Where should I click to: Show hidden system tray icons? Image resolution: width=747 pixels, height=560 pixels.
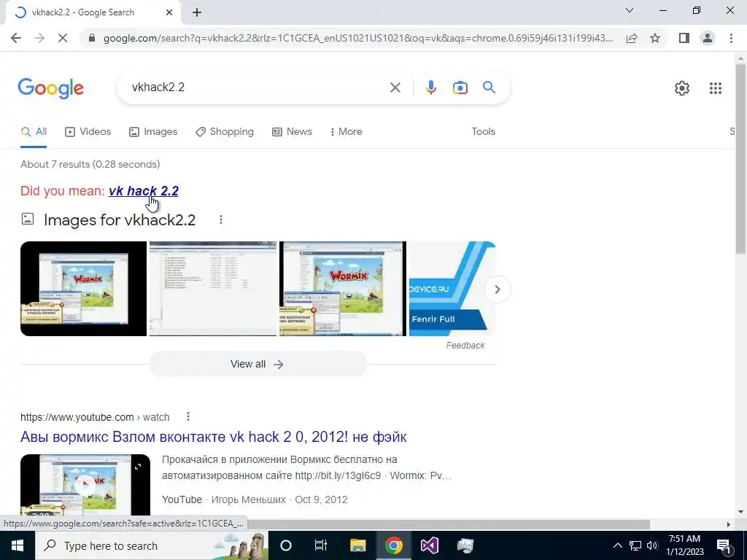tap(617, 545)
